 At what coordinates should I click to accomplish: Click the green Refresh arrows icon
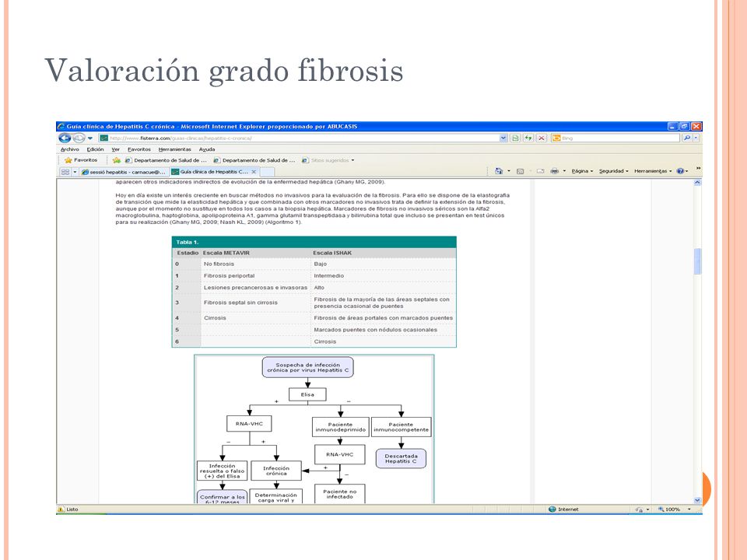point(528,138)
